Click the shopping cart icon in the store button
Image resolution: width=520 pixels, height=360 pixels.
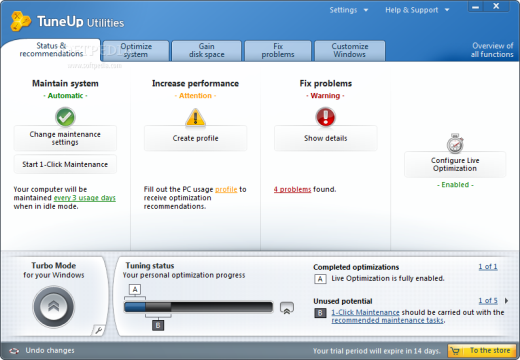455,351
